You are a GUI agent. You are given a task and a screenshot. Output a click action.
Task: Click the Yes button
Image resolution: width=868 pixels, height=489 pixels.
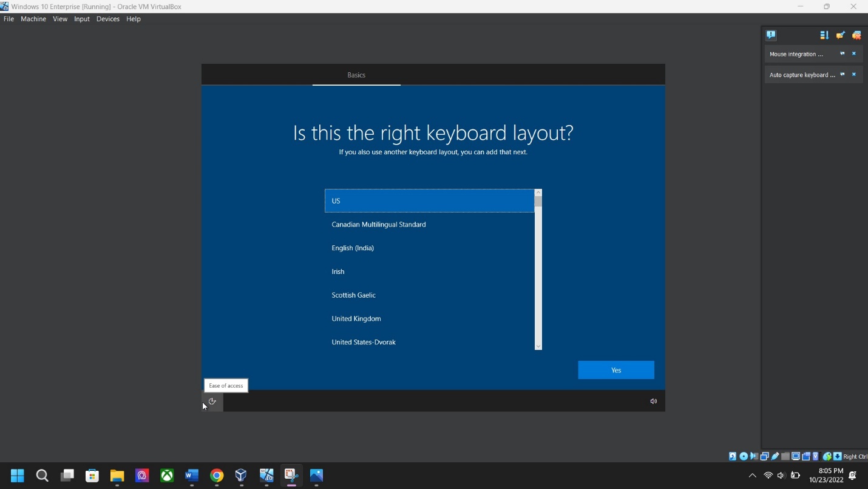point(615,370)
